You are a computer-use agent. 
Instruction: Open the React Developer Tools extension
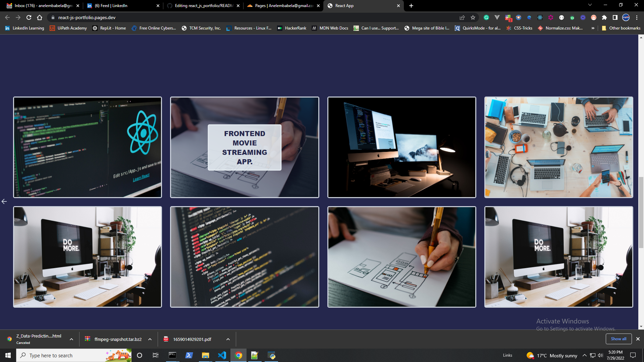(x=540, y=17)
